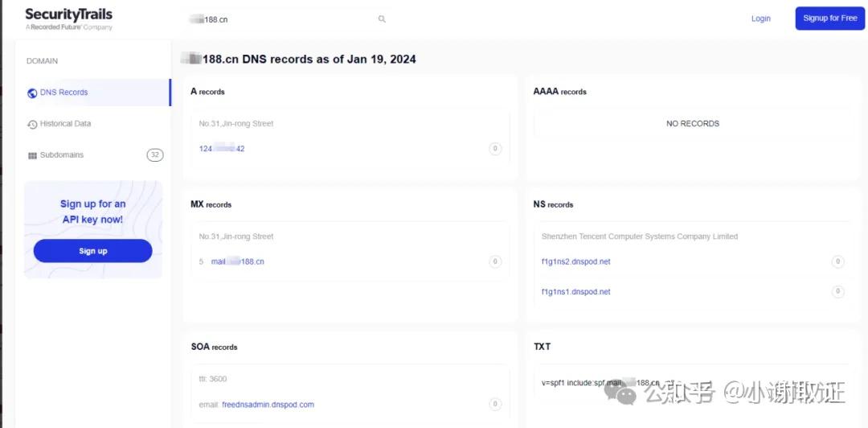
Task: Open the MX mail server link
Action: pos(237,261)
